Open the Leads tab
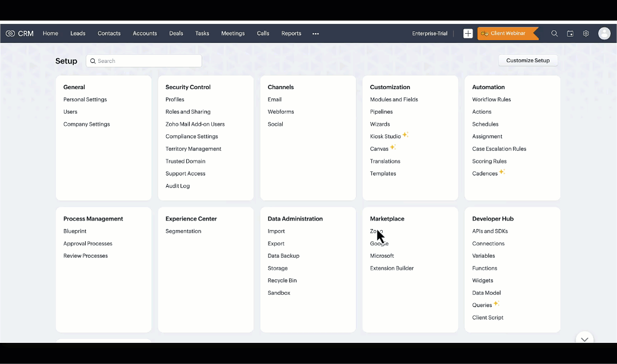The image size is (617, 364). point(78,34)
